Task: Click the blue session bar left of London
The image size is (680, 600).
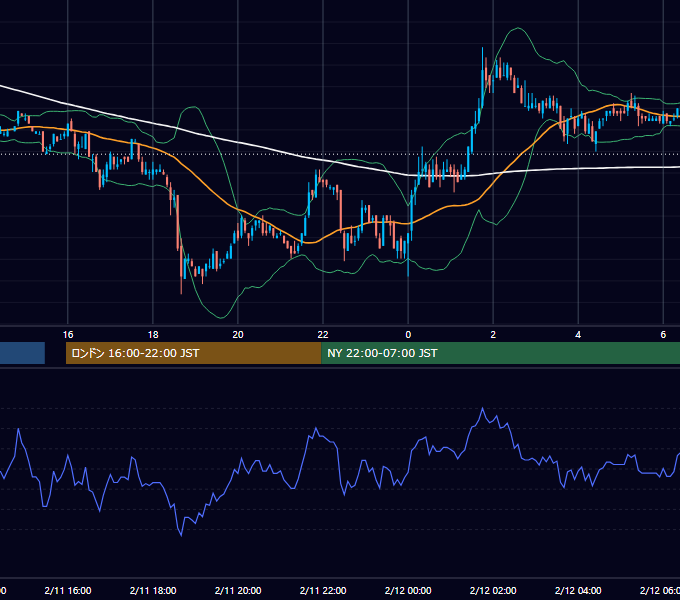Action: coord(22,353)
